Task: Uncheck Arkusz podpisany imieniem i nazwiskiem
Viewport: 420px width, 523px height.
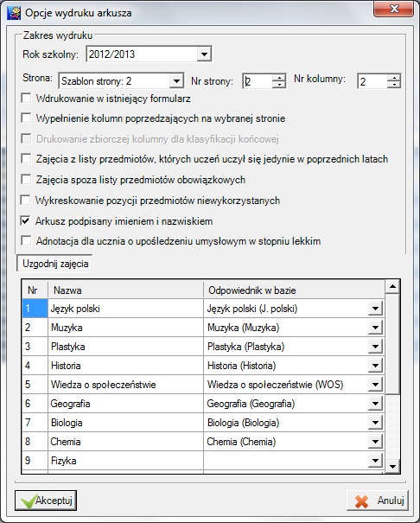Action: [25, 220]
